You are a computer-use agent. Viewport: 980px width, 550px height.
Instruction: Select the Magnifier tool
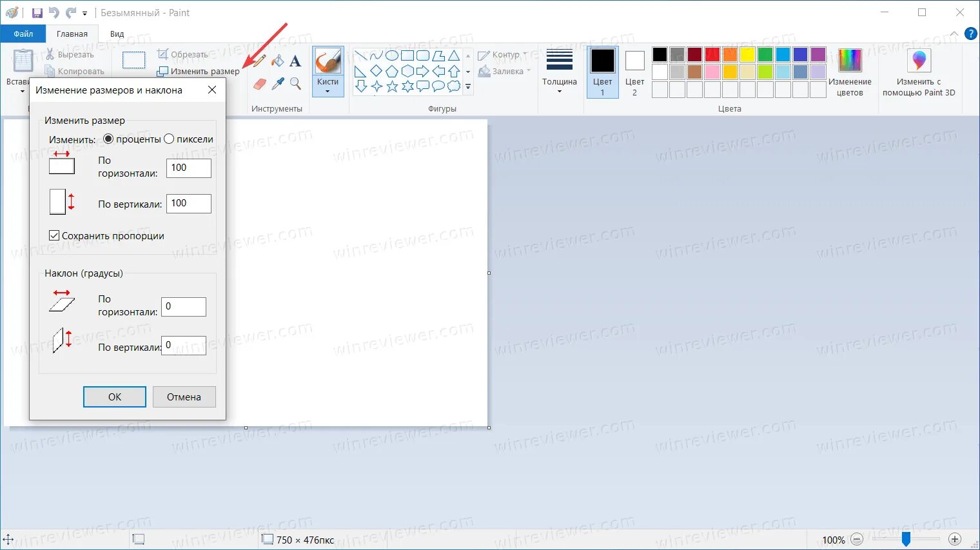click(295, 84)
